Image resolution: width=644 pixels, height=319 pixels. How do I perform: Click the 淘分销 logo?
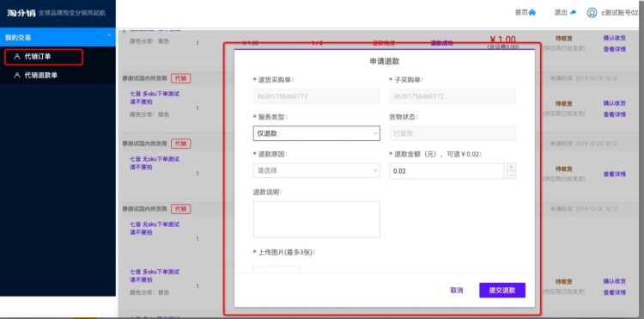pyautogui.click(x=21, y=13)
